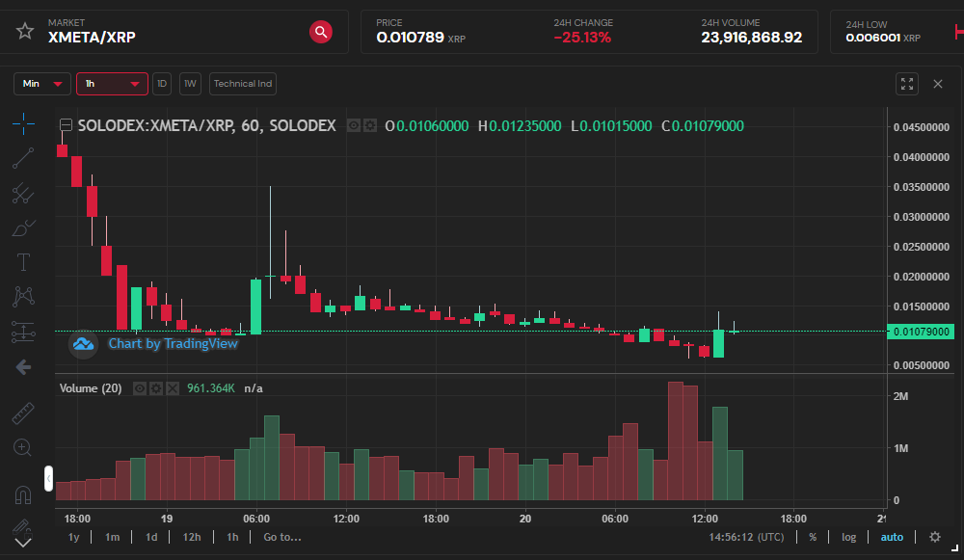
Task: Open the XABCD pattern tool
Action: point(23,297)
